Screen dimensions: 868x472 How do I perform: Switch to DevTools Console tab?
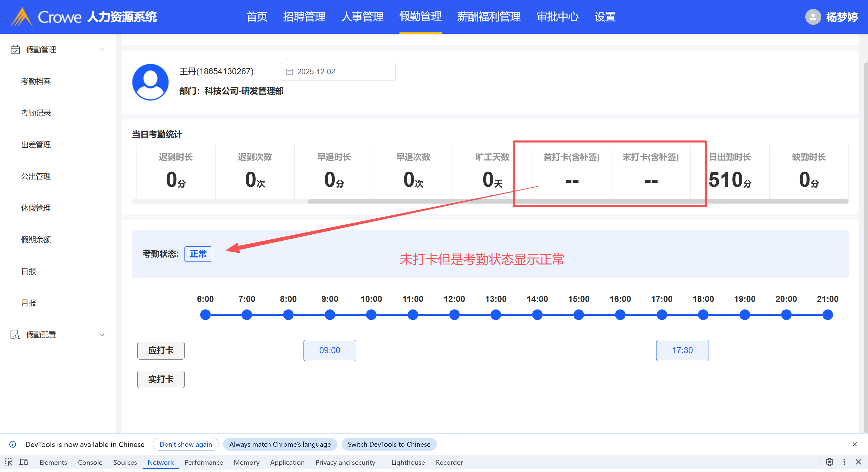pyautogui.click(x=90, y=462)
